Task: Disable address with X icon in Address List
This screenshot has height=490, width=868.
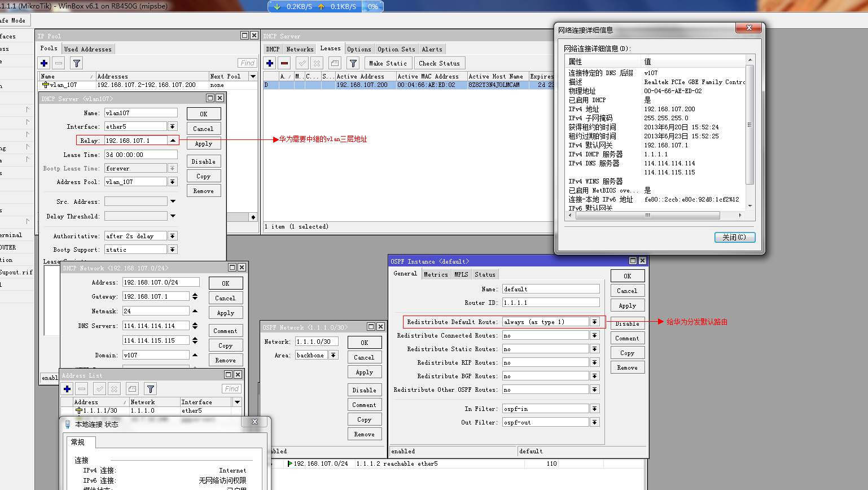Action: 114,389
